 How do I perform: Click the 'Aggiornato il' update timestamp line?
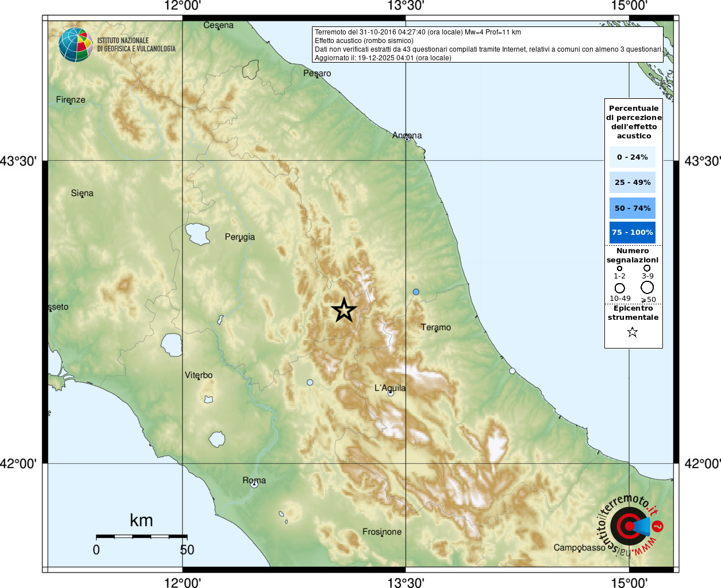coord(383,58)
